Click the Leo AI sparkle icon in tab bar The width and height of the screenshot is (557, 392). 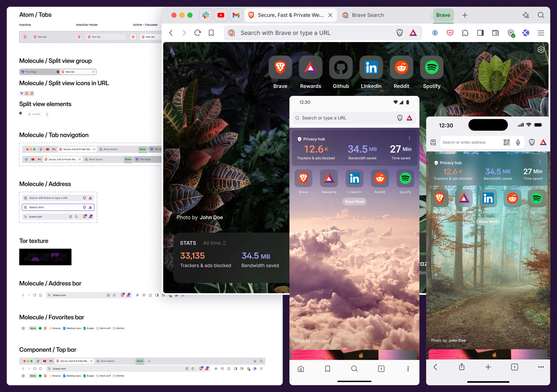click(525, 15)
